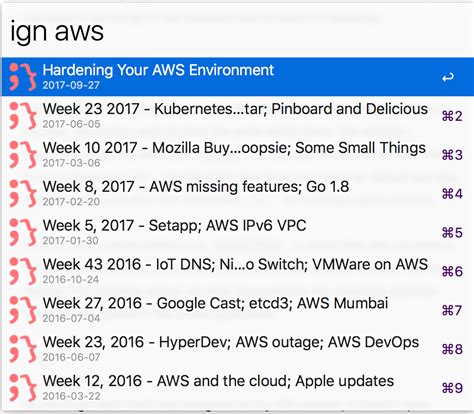The width and height of the screenshot is (474, 414).
Task: Click the icon beside Week 23 2017 result
Action: 23,116
